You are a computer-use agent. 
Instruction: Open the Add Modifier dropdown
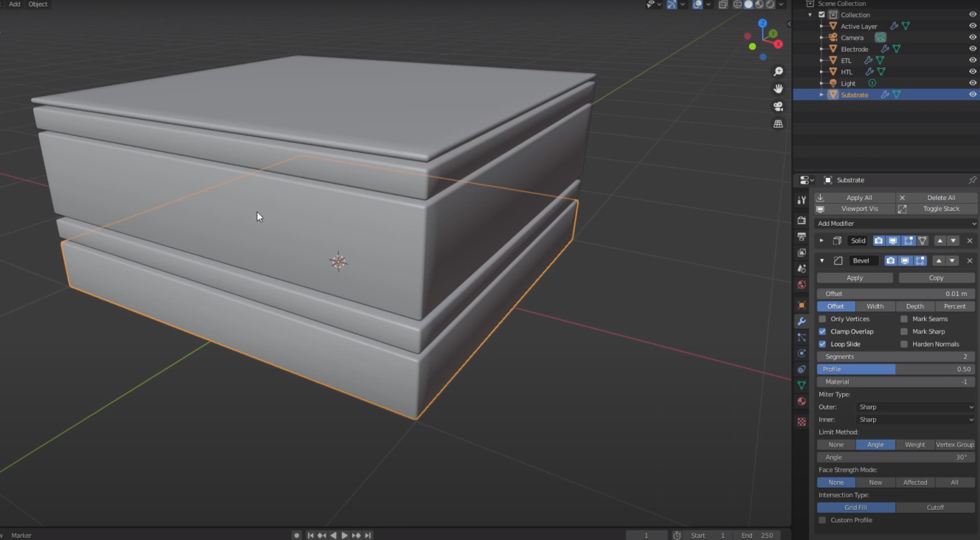tap(897, 224)
